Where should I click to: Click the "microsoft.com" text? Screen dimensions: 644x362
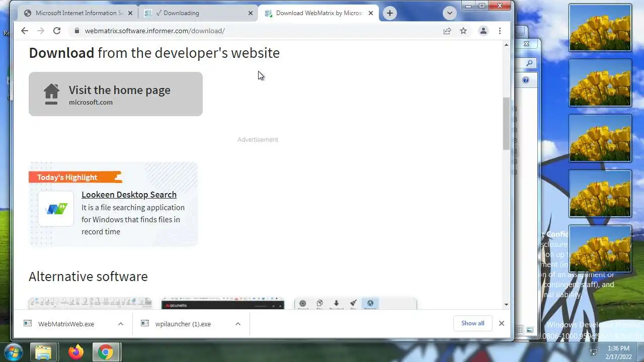[91, 102]
